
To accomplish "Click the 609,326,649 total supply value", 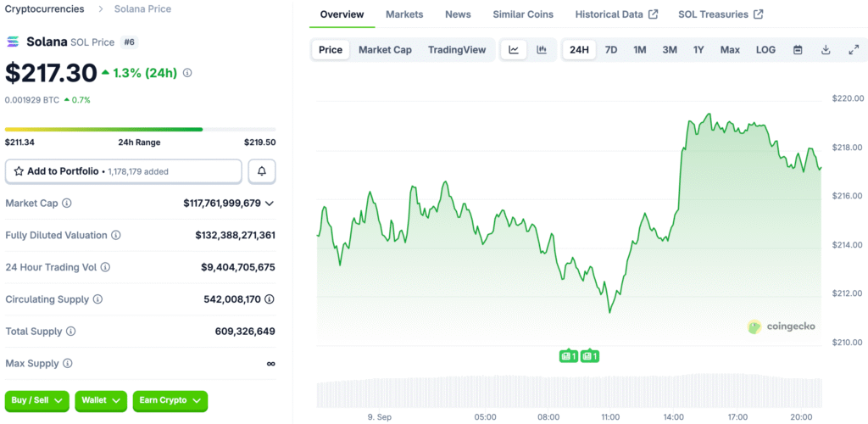I will [x=245, y=332].
